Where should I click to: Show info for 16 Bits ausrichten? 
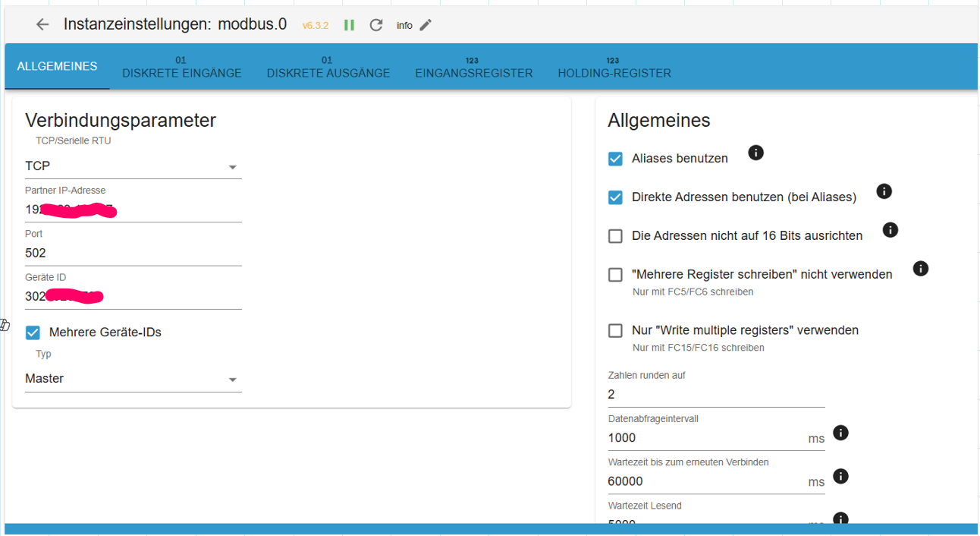[x=890, y=229]
